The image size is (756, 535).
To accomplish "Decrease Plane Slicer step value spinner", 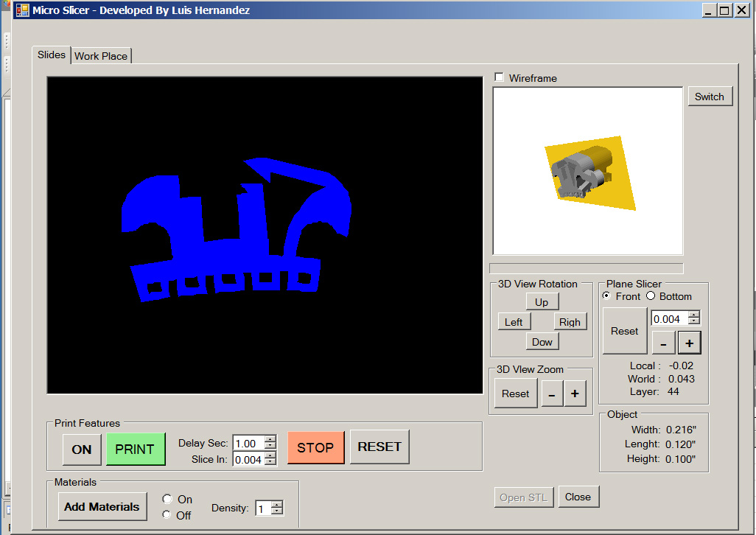I will point(694,321).
